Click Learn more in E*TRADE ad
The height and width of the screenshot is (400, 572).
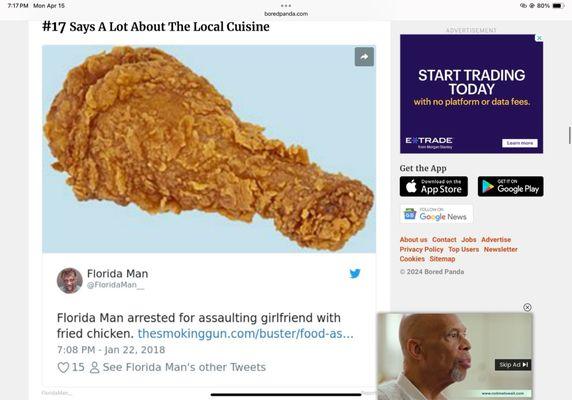pyautogui.click(x=519, y=143)
